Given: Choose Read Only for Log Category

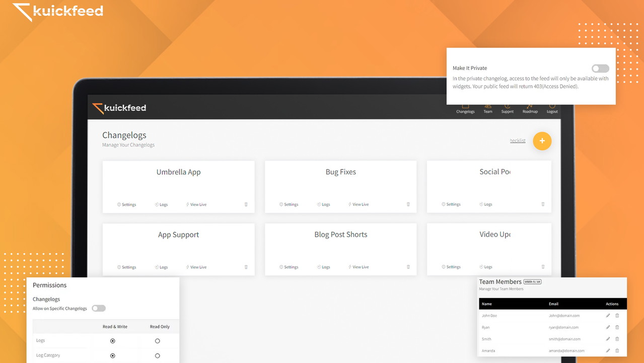Looking at the screenshot, I should point(158,355).
